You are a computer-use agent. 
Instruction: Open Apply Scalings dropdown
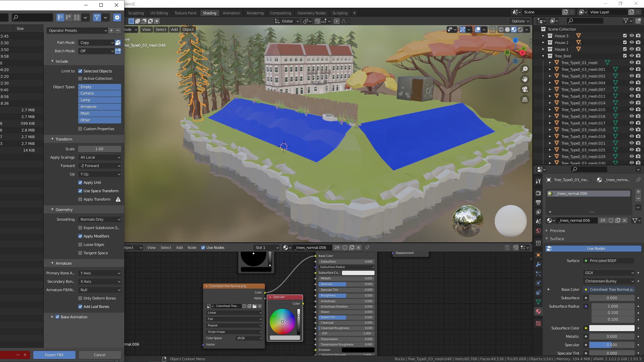[100, 157]
